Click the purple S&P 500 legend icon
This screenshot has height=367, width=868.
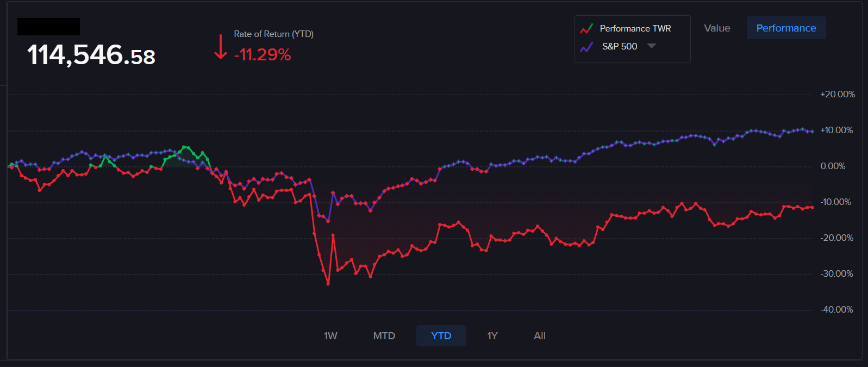pyautogui.click(x=586, y=47)
